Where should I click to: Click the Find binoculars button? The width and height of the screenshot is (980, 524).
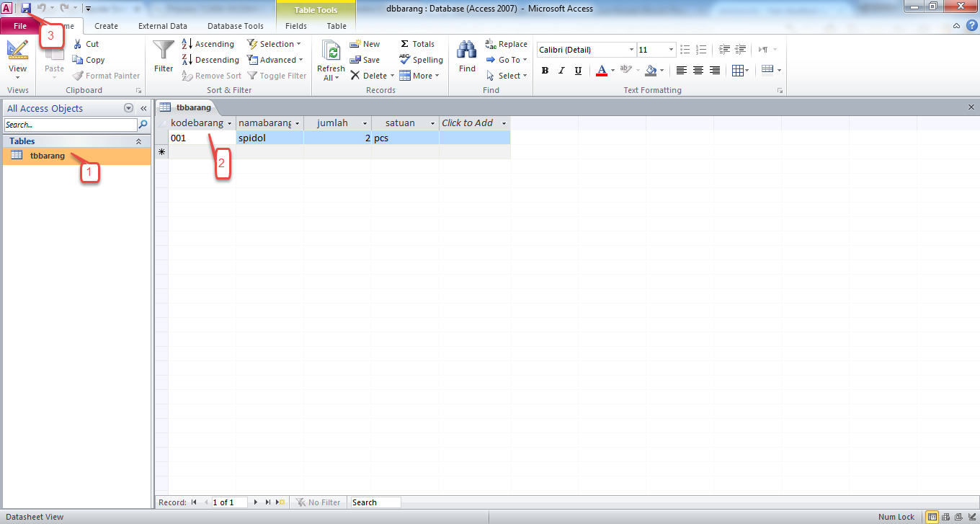pyautogui.click(x=467, y=56)
